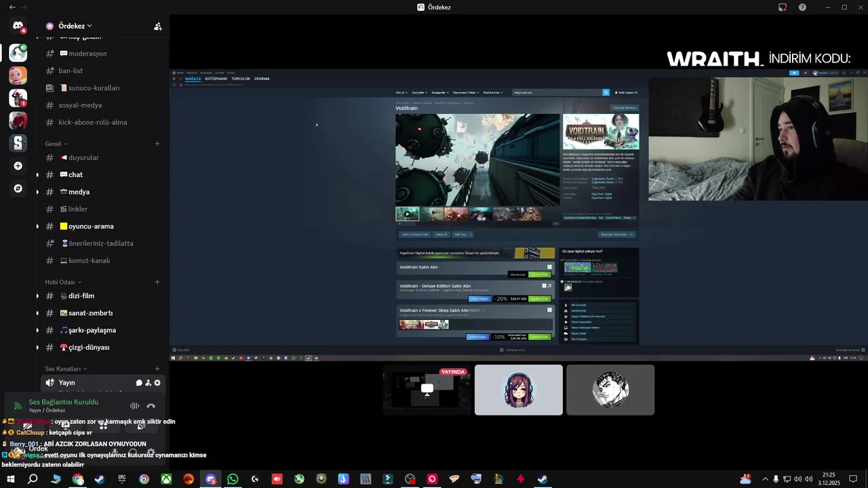Toggle camera on in voice panel
Viewport: 868px width, 488px height.
coord(27,426)
